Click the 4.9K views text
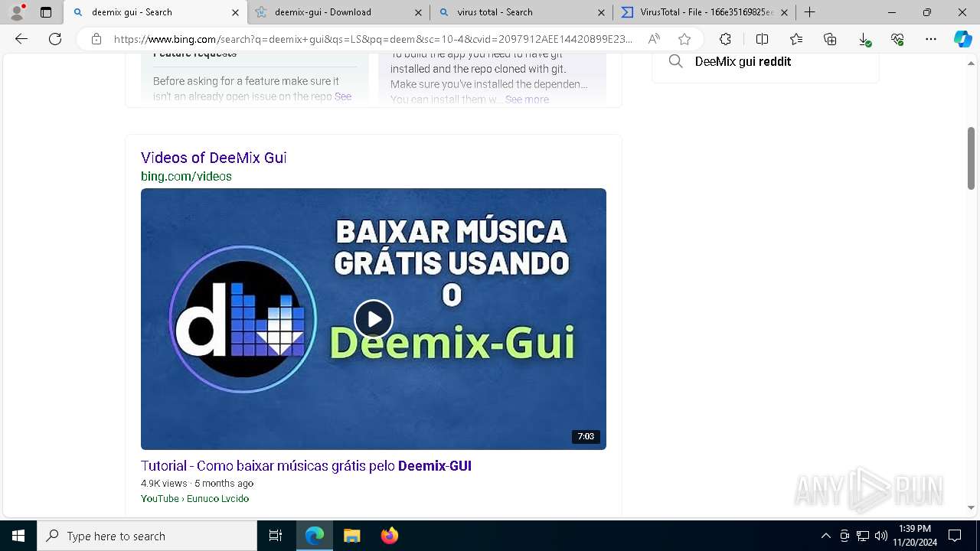 point(164,483)
